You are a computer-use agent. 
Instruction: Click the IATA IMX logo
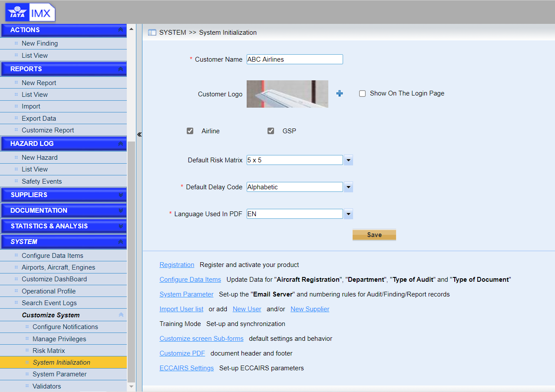(30, 13)
